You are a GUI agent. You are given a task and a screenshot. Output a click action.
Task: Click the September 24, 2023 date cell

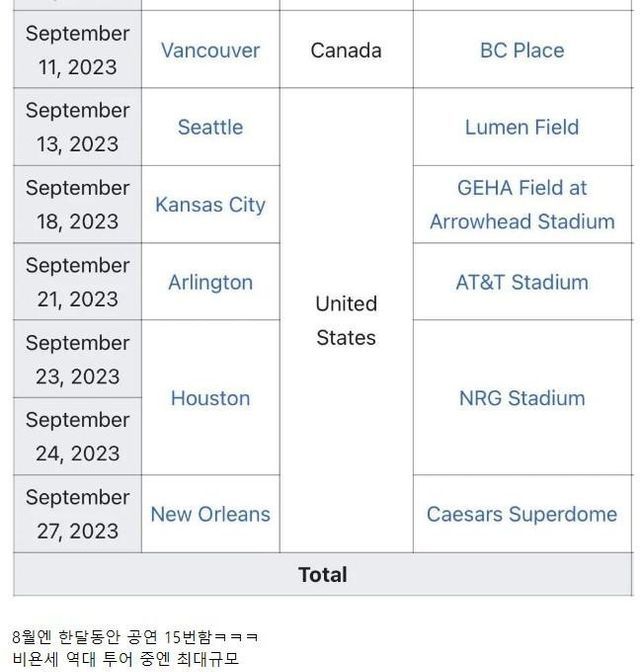[77, 437]
